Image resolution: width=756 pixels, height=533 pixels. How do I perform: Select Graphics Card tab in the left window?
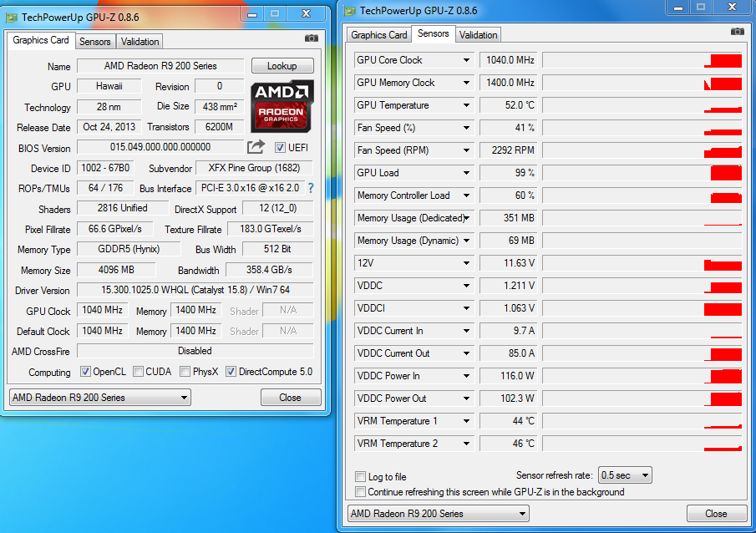click(x=41, y=40)
